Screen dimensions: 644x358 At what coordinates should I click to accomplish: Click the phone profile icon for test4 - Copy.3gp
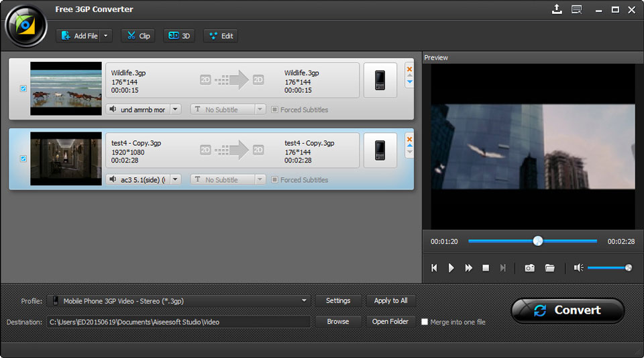pos(380,150)
